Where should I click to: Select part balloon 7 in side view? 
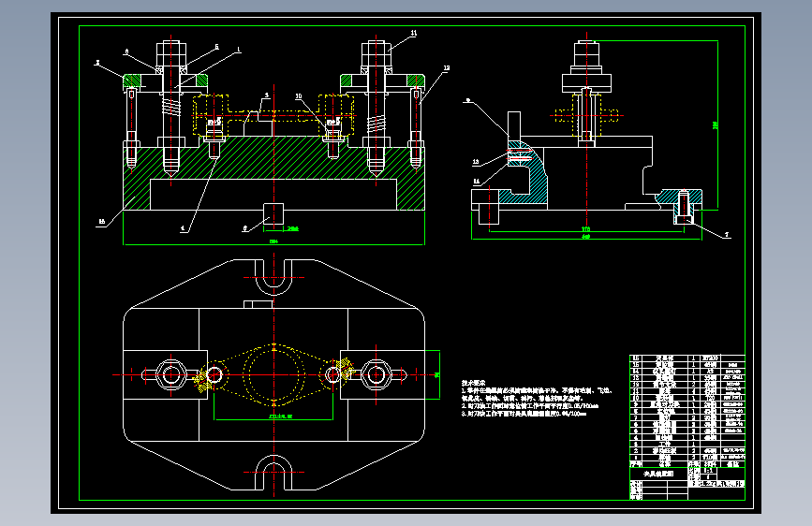[727, 235]
